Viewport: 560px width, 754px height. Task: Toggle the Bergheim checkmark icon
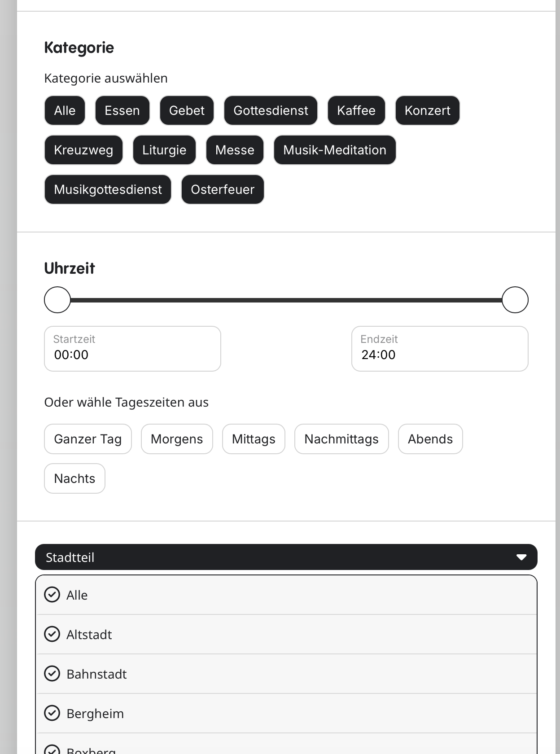coord(52,713)
